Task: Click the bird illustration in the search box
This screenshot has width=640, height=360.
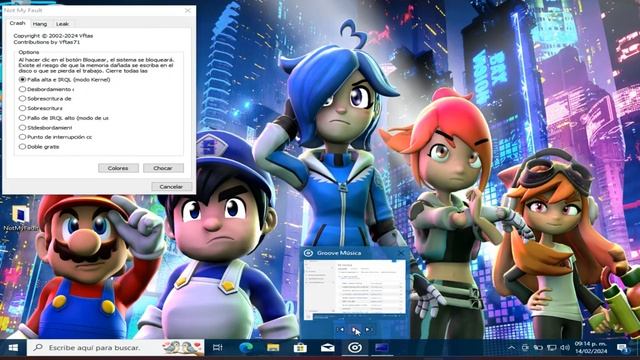Action: pyautogui.click(x=182, y=348)
